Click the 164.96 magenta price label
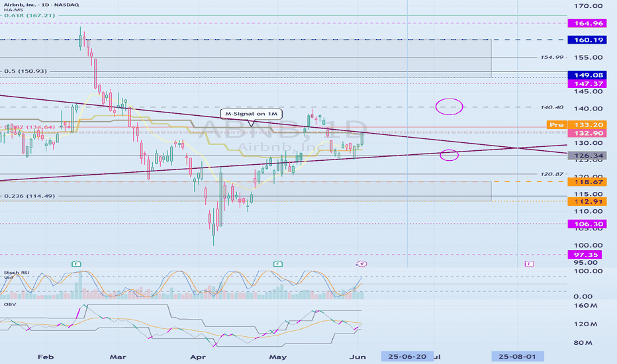Viewport: 617px width, 364px height. coord(587,23)
